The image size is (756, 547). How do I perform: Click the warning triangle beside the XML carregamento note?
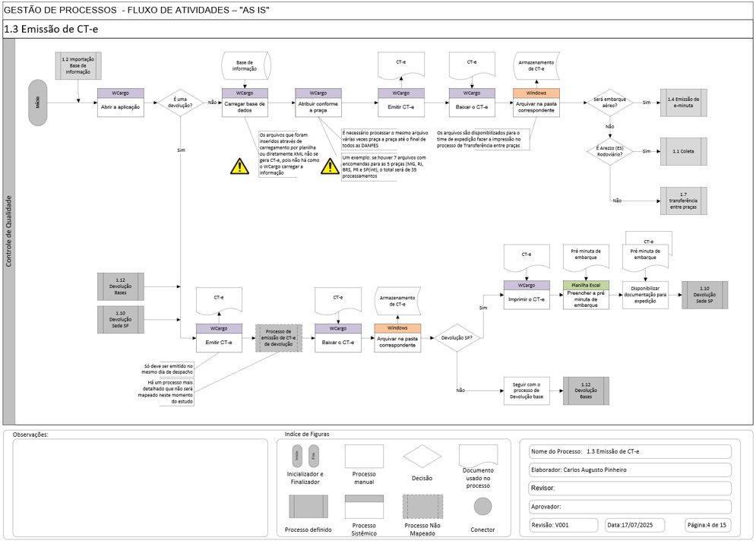pyautogui.click(x=239, y=166)
